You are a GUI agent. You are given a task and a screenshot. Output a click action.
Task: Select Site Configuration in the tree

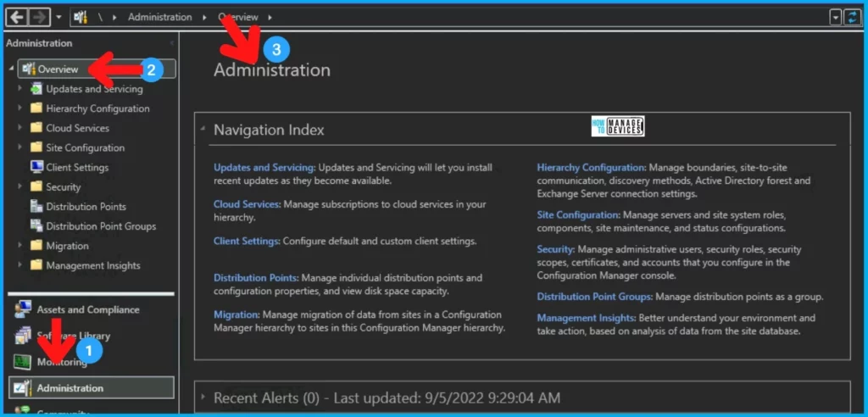[x=86, y=147]
